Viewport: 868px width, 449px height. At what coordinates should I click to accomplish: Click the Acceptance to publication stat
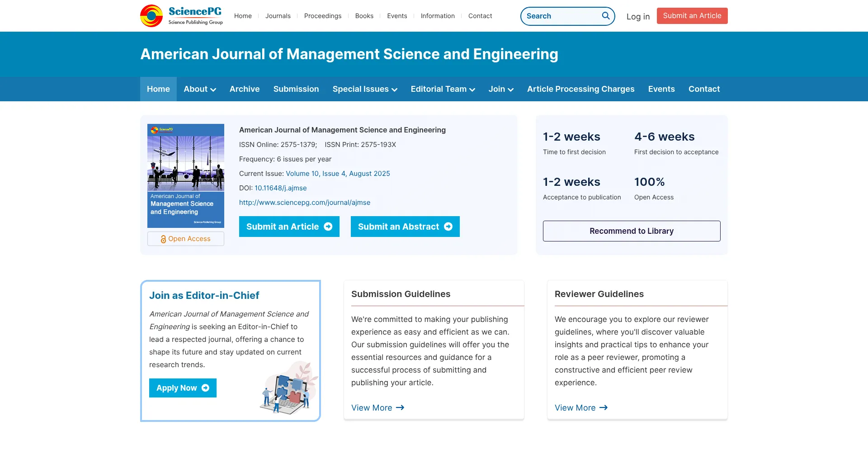pos(582,188)
